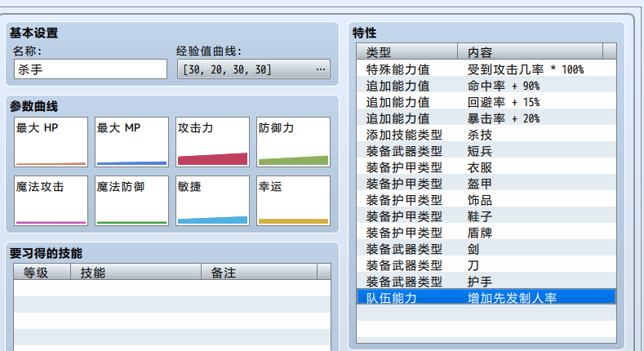This screenshot has width=644, height=351.
Task: Select the 装备护甲类型 盔甲 row
Action: coord(486,184)
